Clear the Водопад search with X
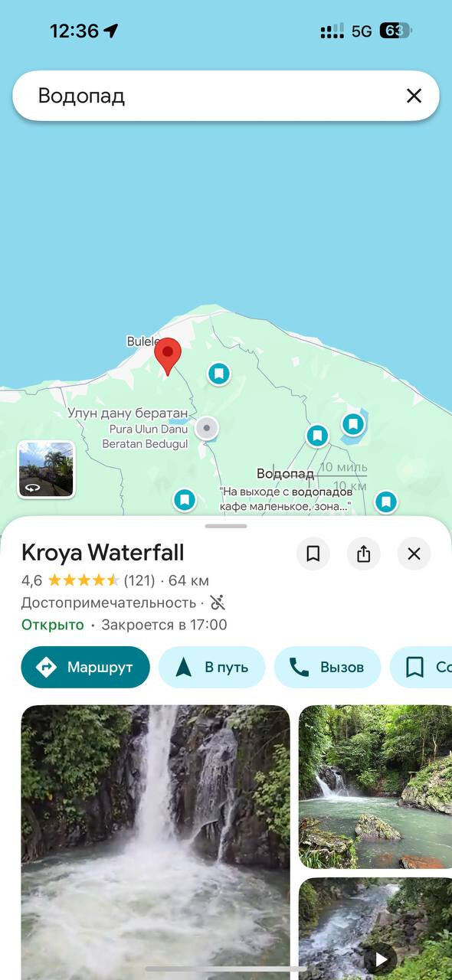Viewport: 452px width, 980px height. 414,96
